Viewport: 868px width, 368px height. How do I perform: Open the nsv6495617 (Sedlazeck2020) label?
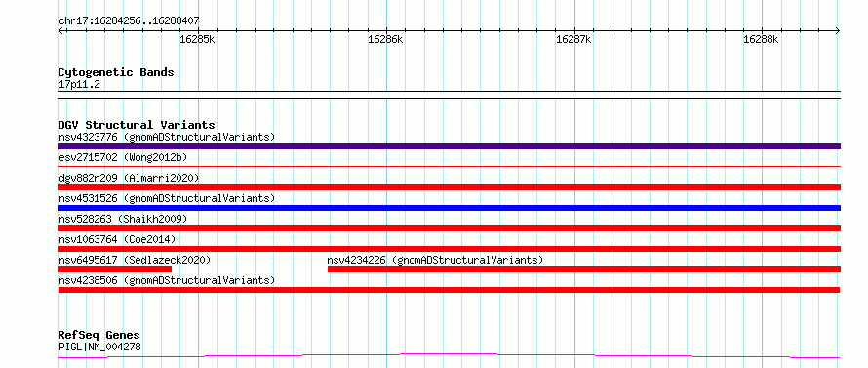(x=135, y=260)
